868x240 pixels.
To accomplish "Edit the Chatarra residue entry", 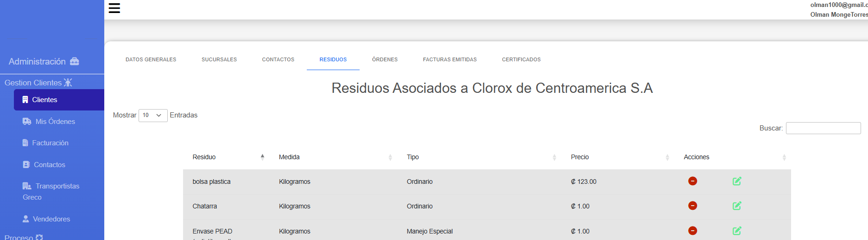I will click(x=737, y=206).
